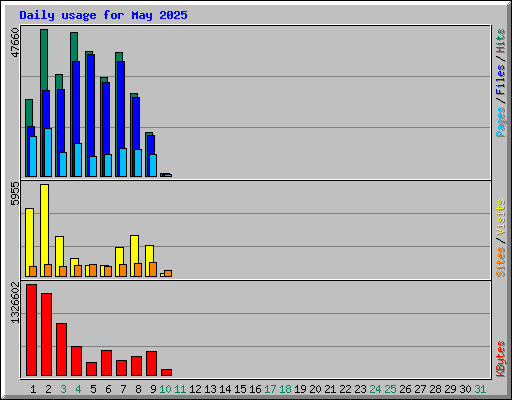Viewport: 512px width, 400px height.
Task: Click the Sites legend label
Action: pyautogui.click(x=501, y=262)
